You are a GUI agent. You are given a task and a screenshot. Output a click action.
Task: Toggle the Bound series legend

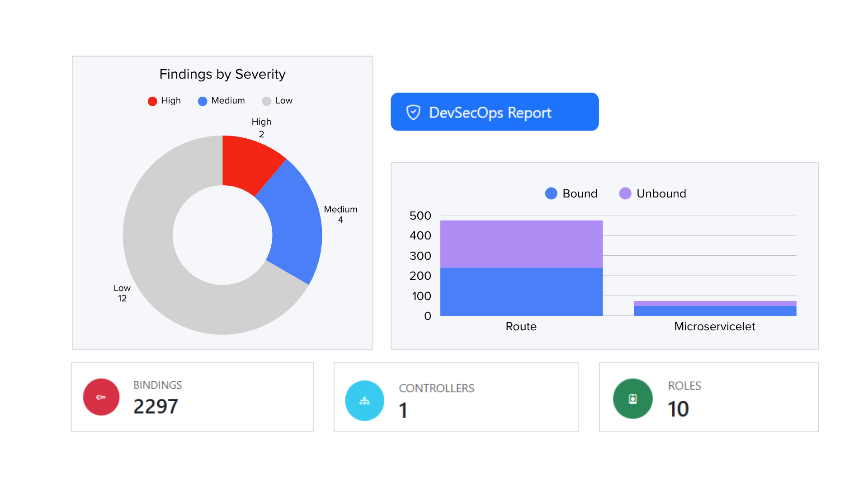[x=571, y=193]
